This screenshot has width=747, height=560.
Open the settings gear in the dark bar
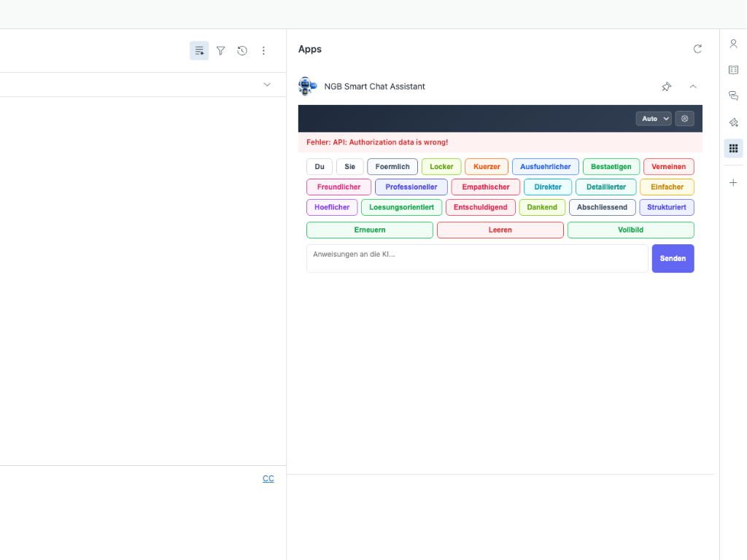click(684, 118)
